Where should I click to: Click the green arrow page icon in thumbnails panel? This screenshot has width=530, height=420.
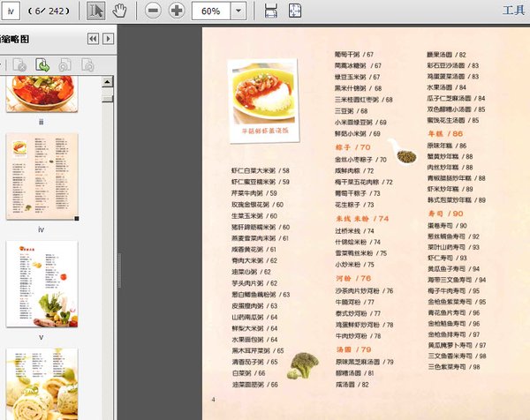(x=42, y=64)
